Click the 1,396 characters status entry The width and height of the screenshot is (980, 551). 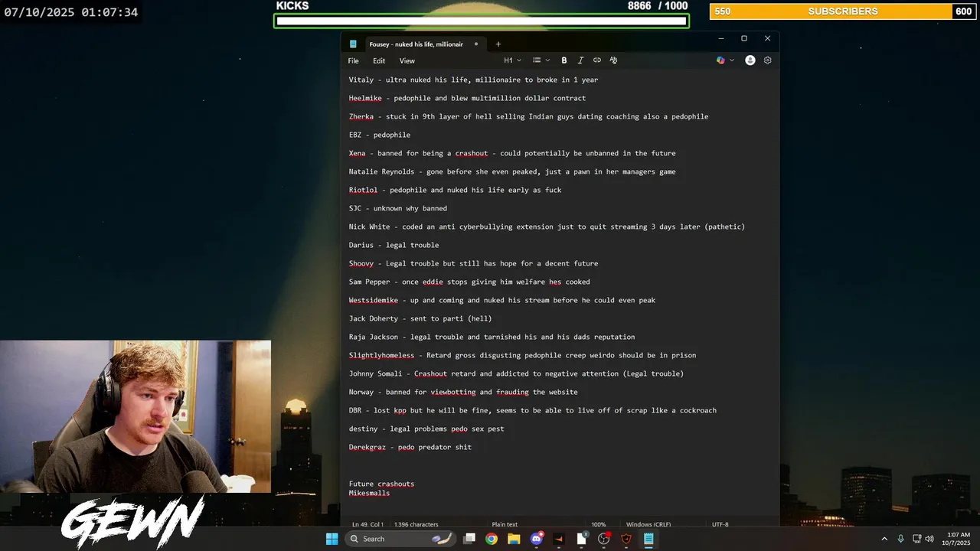(x=416, y=524)
